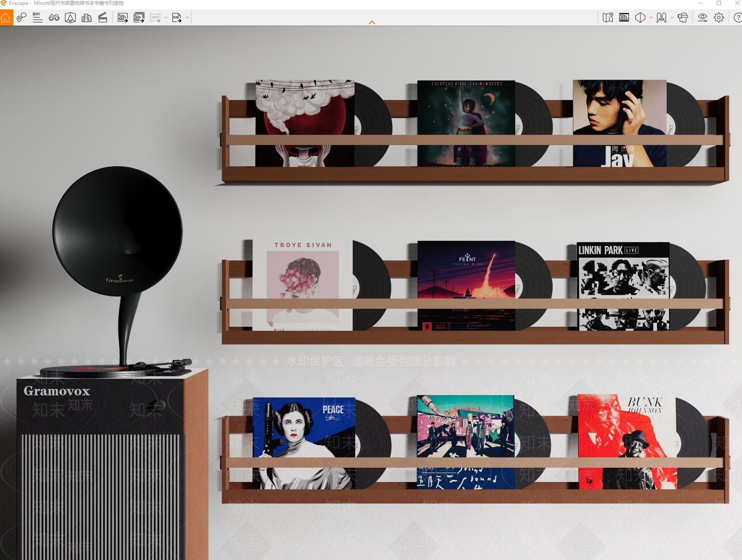This screenshot has height=560, width=742.
Task: Click the EXE standalone export icon
Action: pos(177,18)
